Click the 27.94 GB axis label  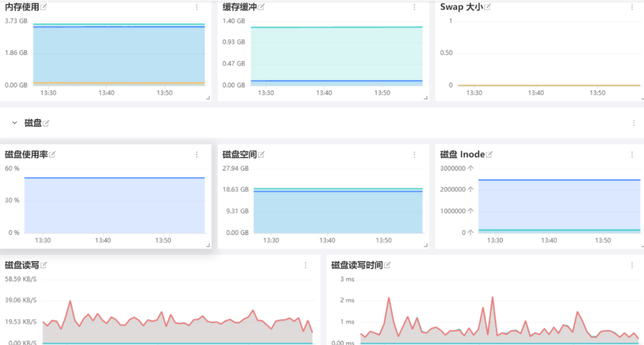pyautogui.click(x=236, y=168)
